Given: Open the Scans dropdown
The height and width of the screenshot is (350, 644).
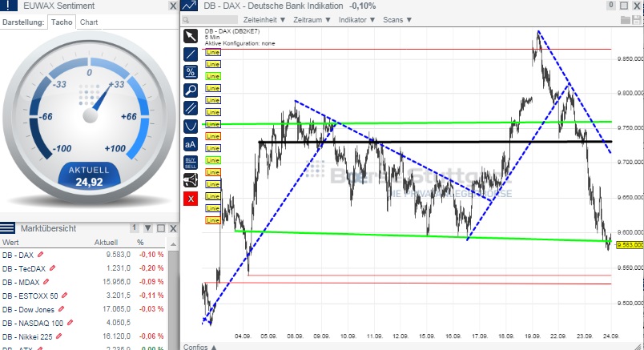Looking at the screenshot, I should coord(397,20).
